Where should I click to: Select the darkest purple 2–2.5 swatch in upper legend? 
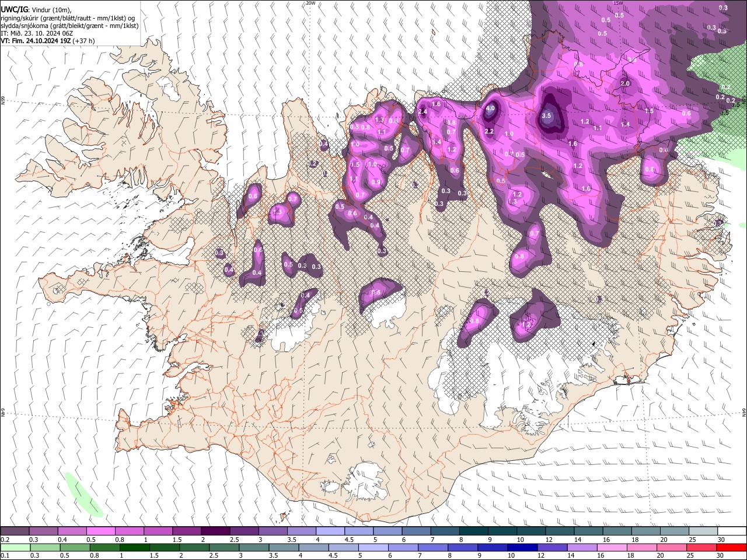coord(215,531)
